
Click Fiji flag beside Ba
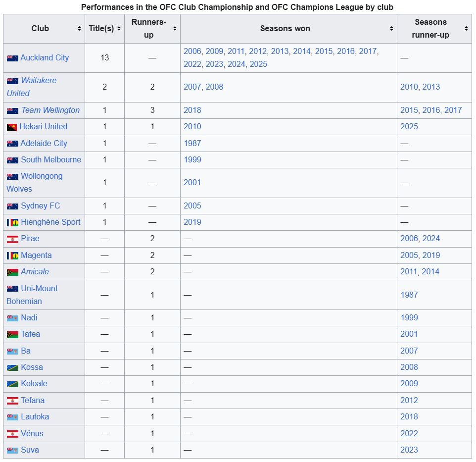pyautogui.click(x=12, y=351)
